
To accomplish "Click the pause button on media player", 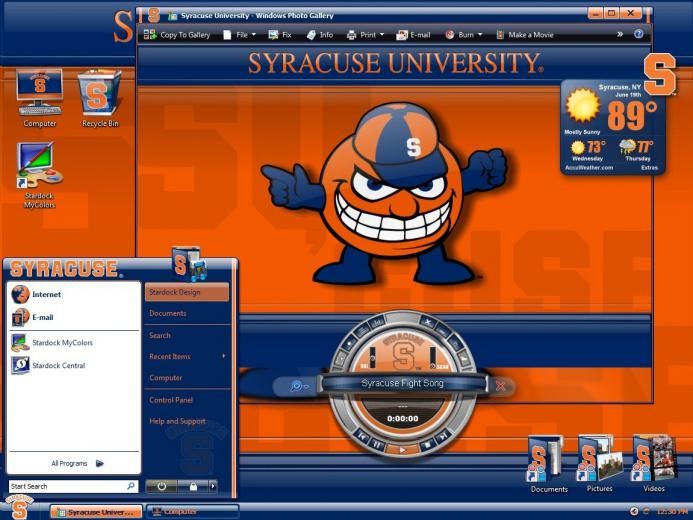I will (x=377, y=444).
